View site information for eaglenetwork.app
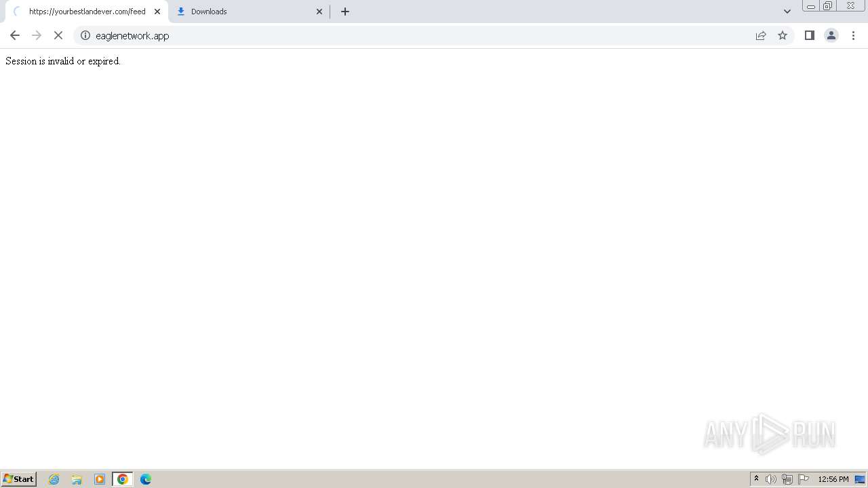This screenshot has width=868, height=488. click(85, 36)
